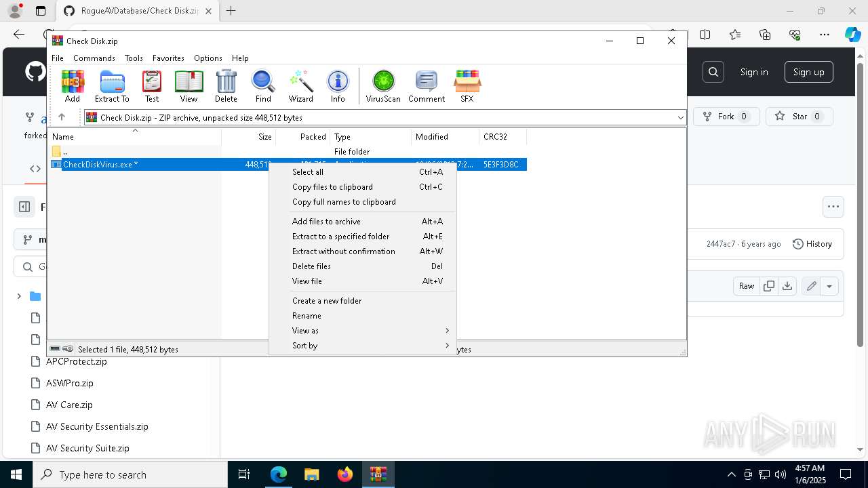Click the Windows taskbar search box

[130, 474]
